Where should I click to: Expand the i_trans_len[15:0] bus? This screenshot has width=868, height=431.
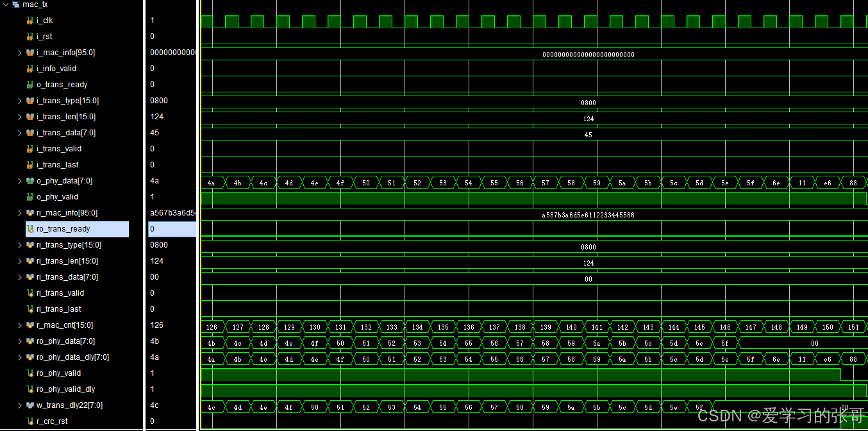(20, 117)
